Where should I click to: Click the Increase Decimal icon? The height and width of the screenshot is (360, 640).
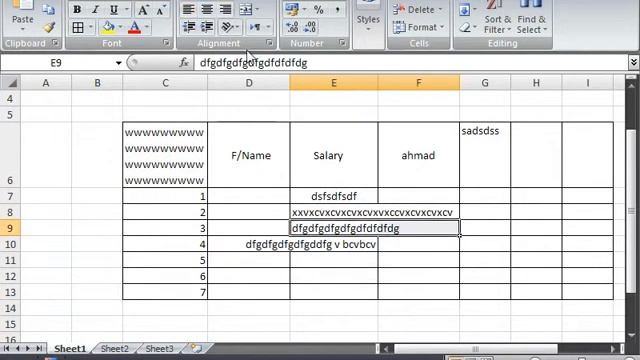(292, 27)
